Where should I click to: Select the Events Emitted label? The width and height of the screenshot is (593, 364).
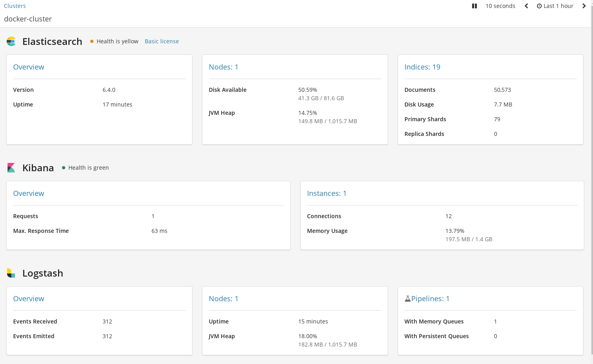(x=34, y=336)
